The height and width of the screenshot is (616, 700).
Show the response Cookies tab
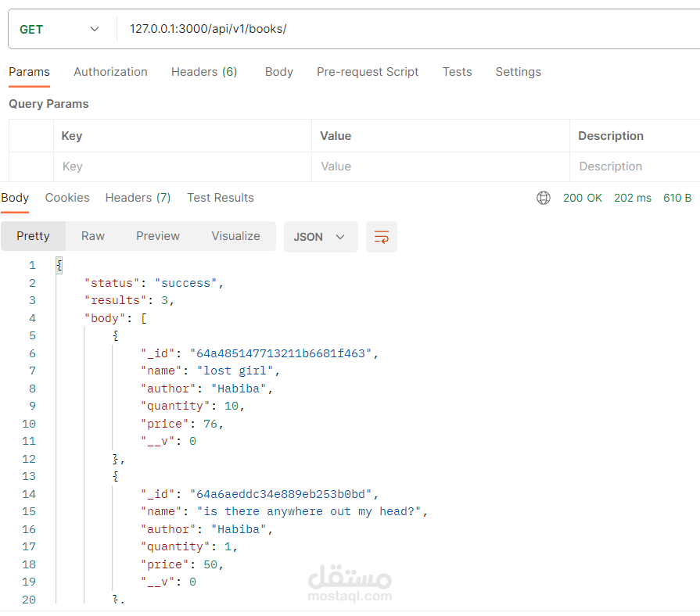[x=67, y=198]
